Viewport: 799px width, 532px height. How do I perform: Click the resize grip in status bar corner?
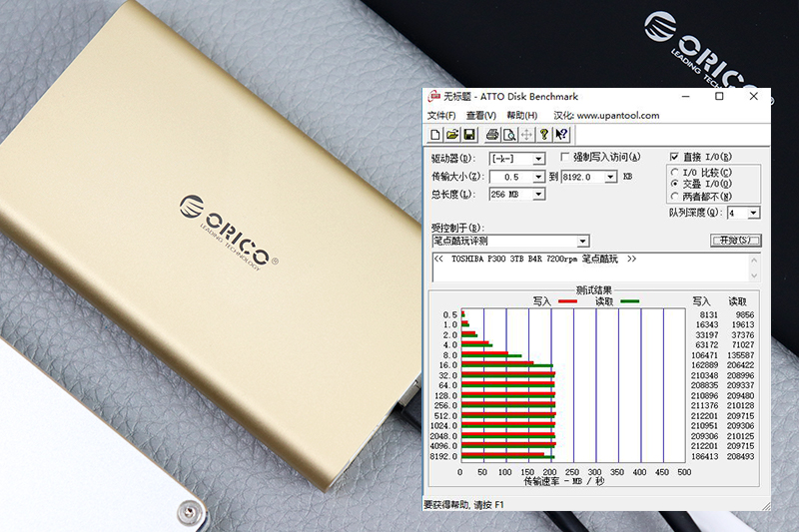766,505
